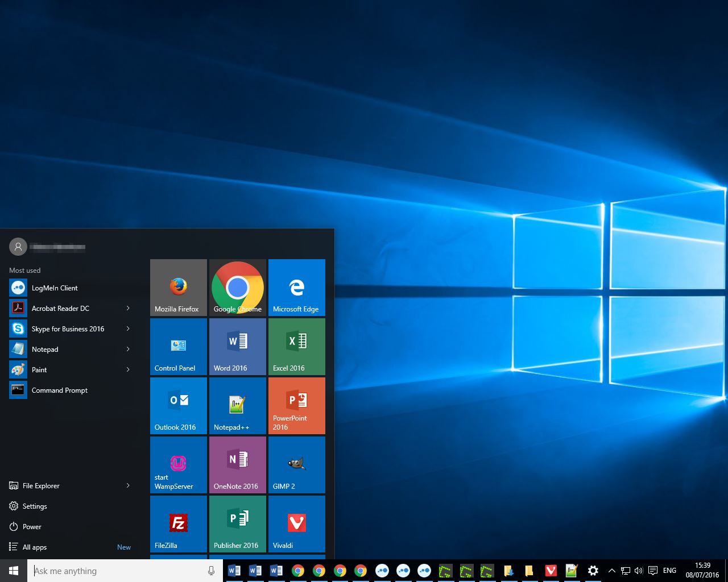The height and width of the screenshot is (582, 728).
Task: Switch to the Vivaldi taskbar button
Action: tap(551, 571)
